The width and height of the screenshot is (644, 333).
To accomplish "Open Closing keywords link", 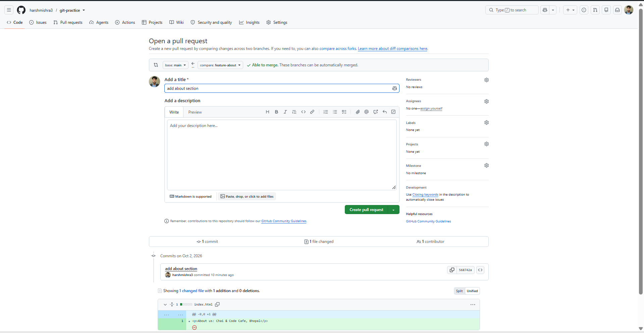I will coord(425,195).
